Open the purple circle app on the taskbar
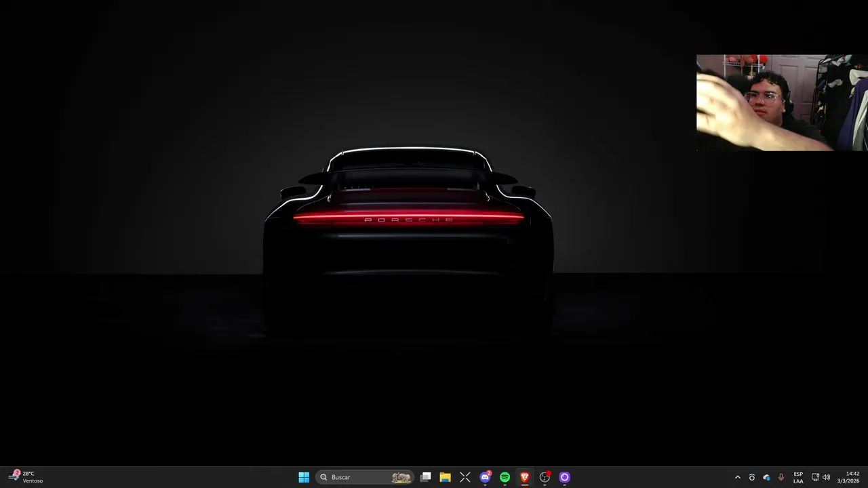868x488 pixels. pyautogui.click(x=564, y=477)
